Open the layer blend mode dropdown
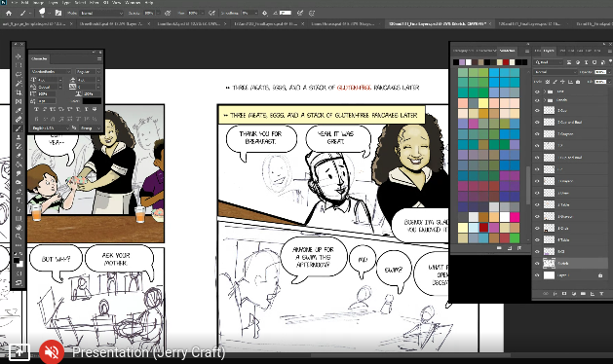This screenshot has height=364, width=613. (x=556, y=72)
